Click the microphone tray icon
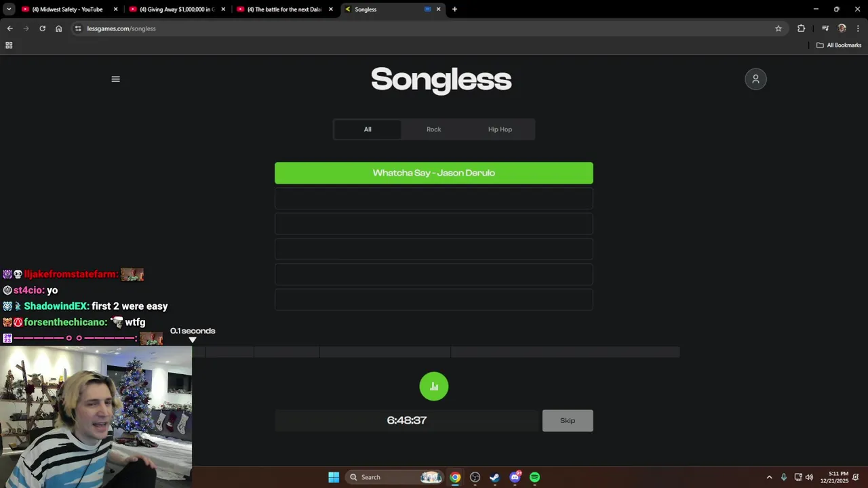 (784, 477)
